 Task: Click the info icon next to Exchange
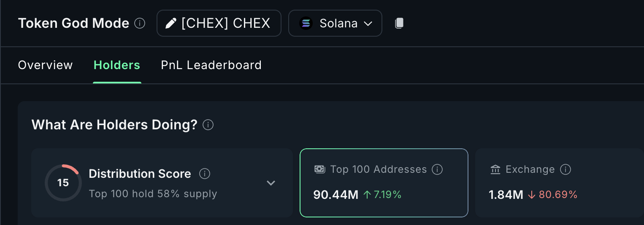pyautogui.click(x=566, y=169)
